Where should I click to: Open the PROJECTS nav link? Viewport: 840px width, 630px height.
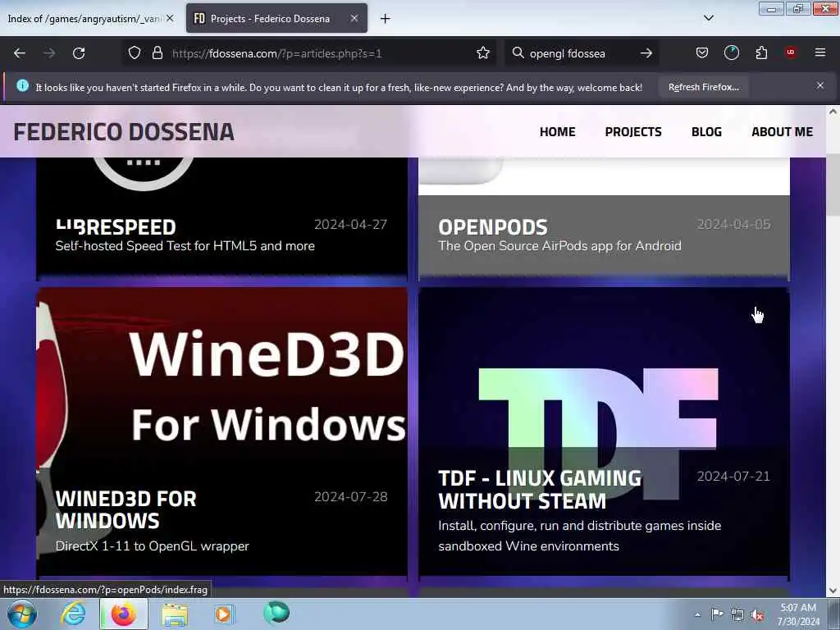pos(633,132)
